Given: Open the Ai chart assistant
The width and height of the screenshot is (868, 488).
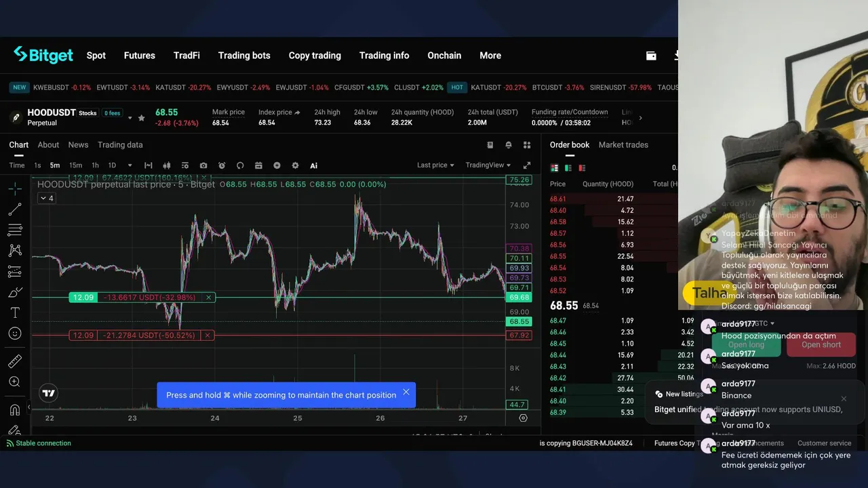Looking at the screenshot, I should (314, 165).
